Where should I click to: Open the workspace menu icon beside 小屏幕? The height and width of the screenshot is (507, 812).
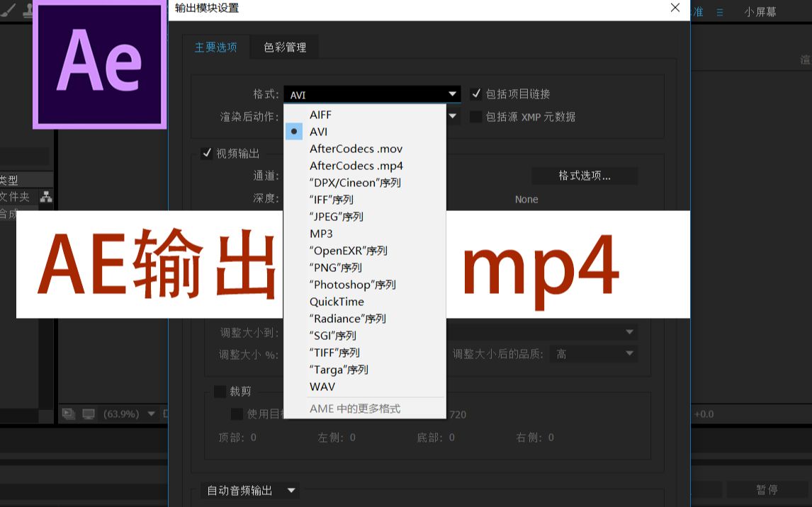point(720,13)
